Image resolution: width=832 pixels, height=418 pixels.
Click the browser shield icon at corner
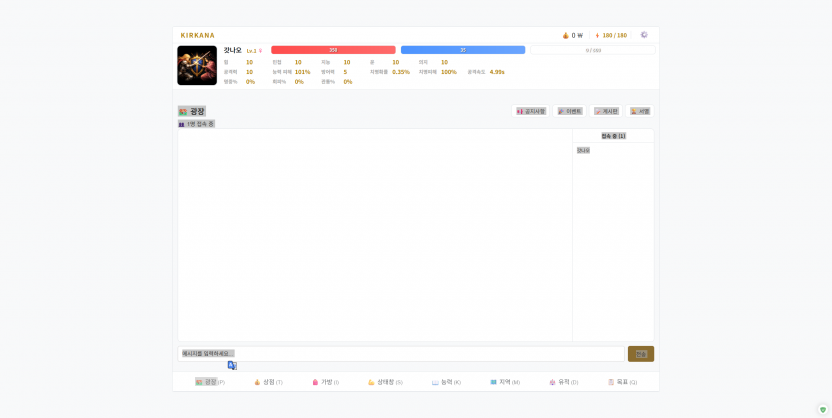pos(822,410)
